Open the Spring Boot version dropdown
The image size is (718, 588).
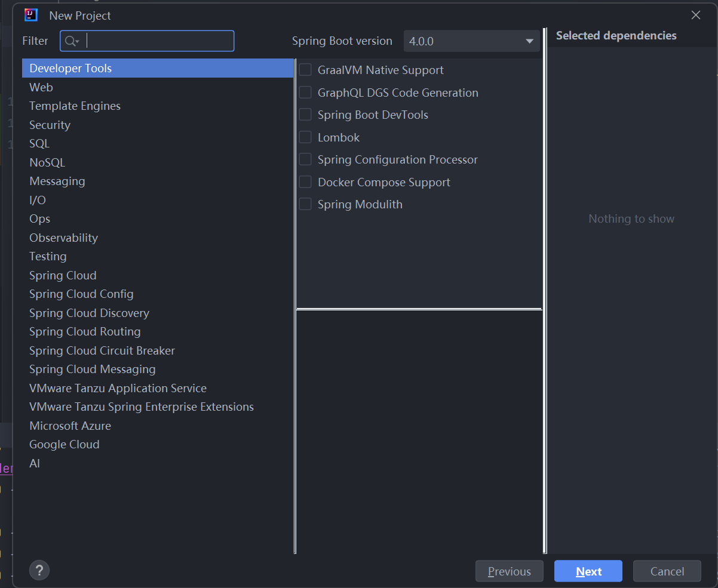pos(472,41)
